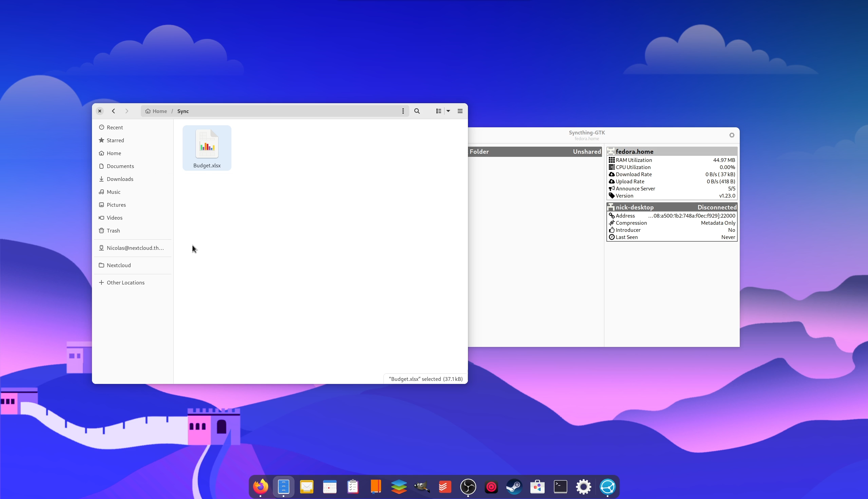868x499 pixels.
Task: Open the Nextcloud folder bookmark
Action: pos(133,265)
